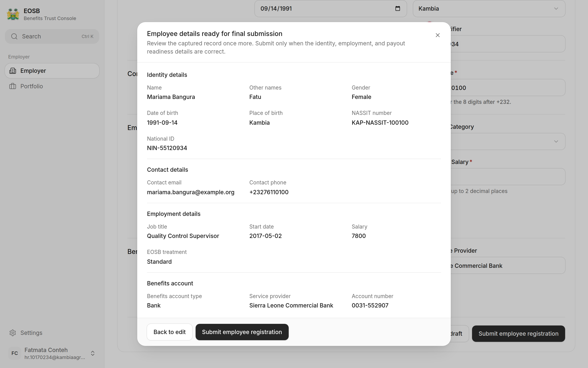
Task: Click the Settings gear icon
Action: click(13, 333)
